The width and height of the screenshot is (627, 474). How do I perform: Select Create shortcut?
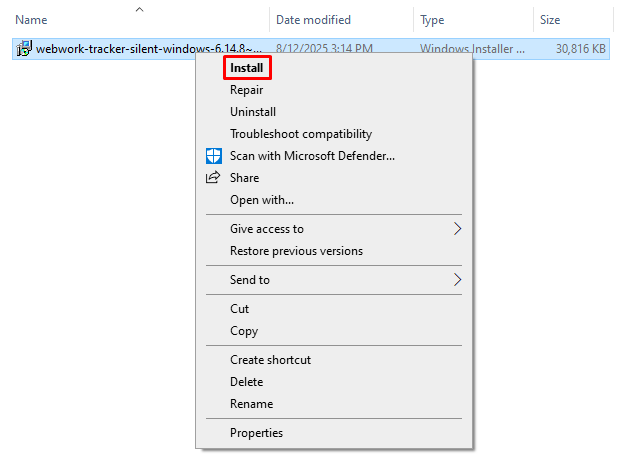coord(270,360)
